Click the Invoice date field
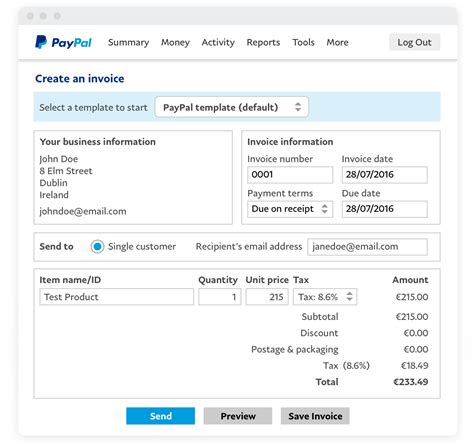This screenshot has width=474, height=446. pyautogui.click(x=385, y=175)
